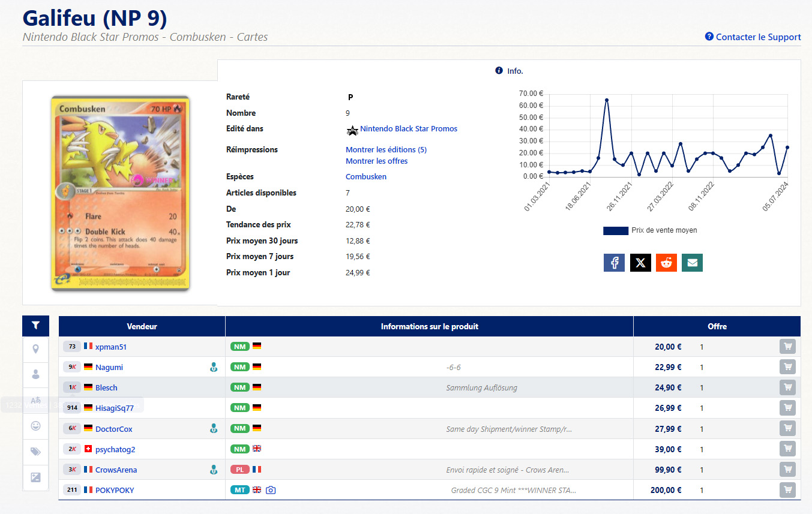Expand 'Montrer les offres' link
The image size is (812, 514).
(376, 161)
